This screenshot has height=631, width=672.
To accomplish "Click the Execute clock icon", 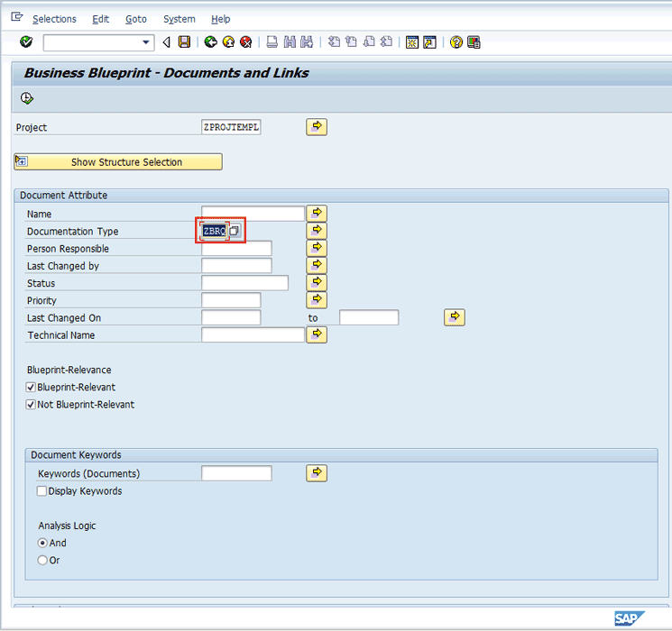I will click(x=26, y=98).
